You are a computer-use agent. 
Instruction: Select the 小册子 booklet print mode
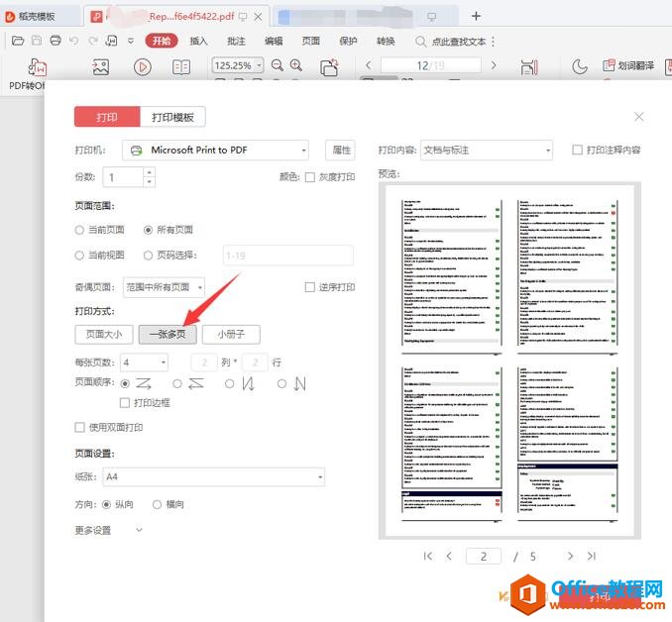point(231,334)
